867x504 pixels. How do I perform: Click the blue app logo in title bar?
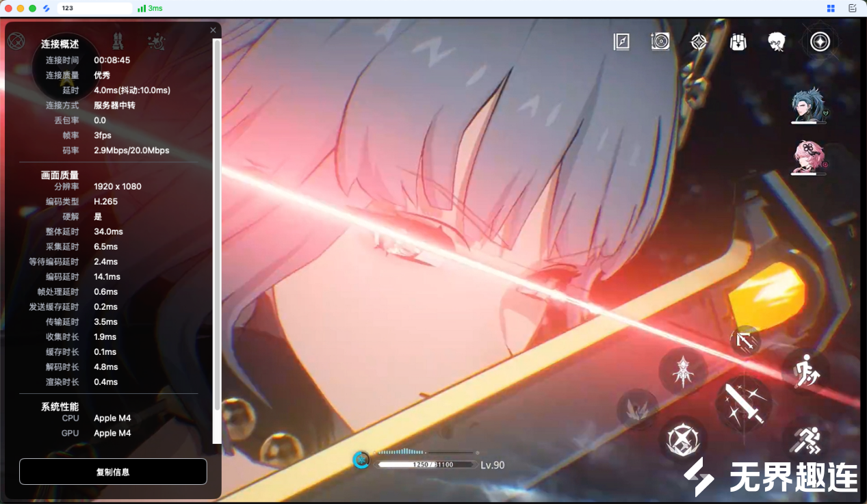tap(47, 8)
